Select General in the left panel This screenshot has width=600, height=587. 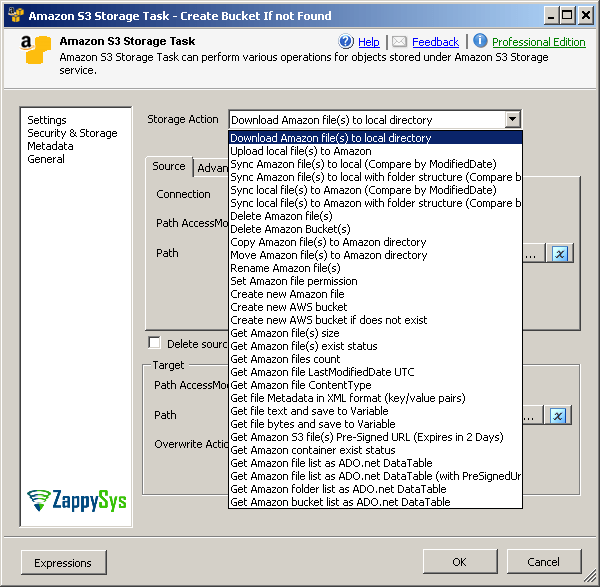point(46,159)
